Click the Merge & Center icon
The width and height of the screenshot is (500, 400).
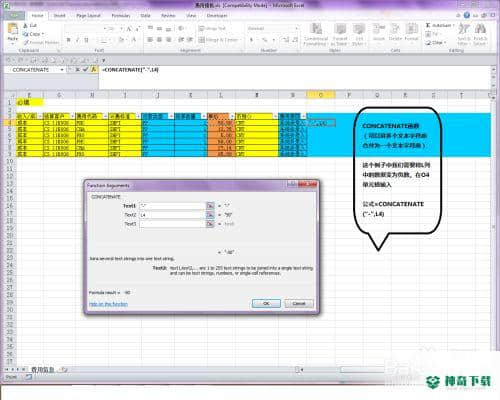click(201, 40)
